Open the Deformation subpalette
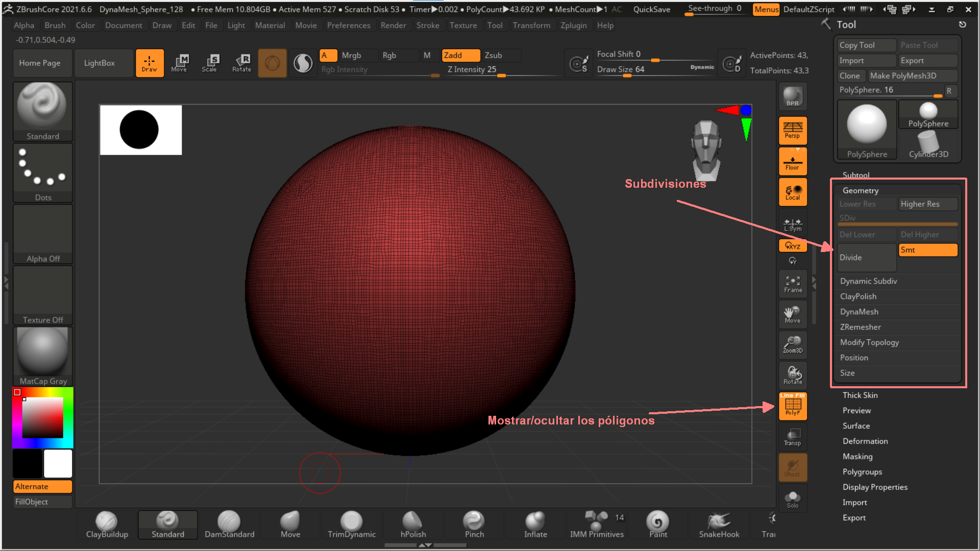Viewport: 980px width, 551px height. 865,441
